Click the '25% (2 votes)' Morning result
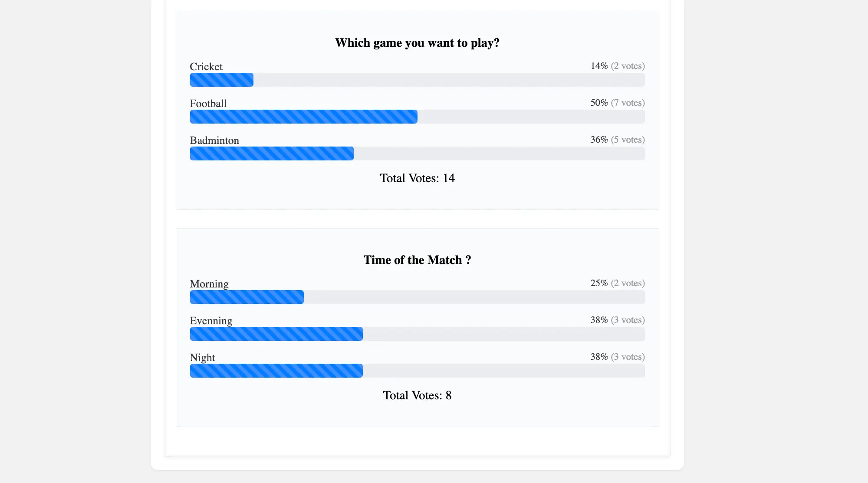Image resolution: width=868 pixels, height=483 pixels. [618, 283]
